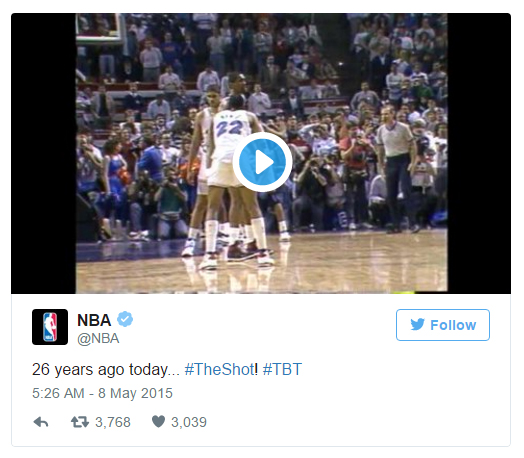Click the NBA display name
524x458 pixels.
click(94, 320)
